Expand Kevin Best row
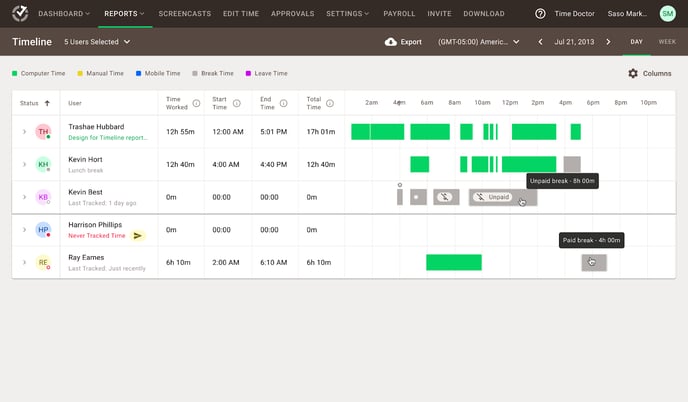This screenshot has height=402, width=688. (25, 197)
